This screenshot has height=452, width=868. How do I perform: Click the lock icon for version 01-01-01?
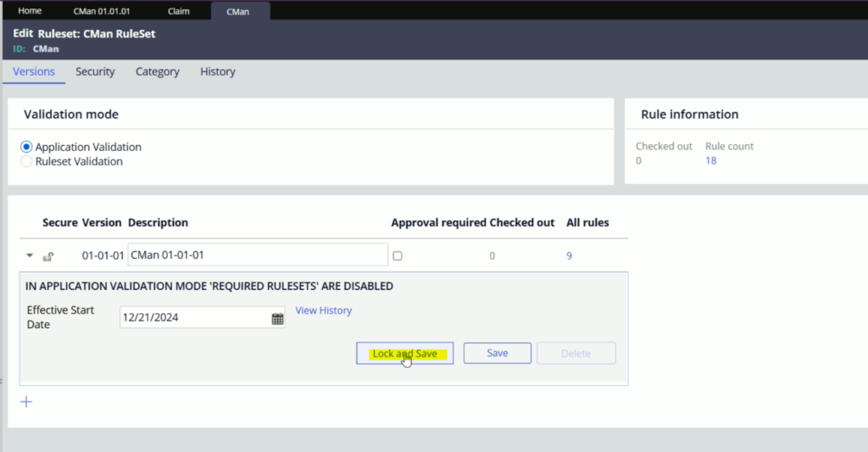[48, 256]
